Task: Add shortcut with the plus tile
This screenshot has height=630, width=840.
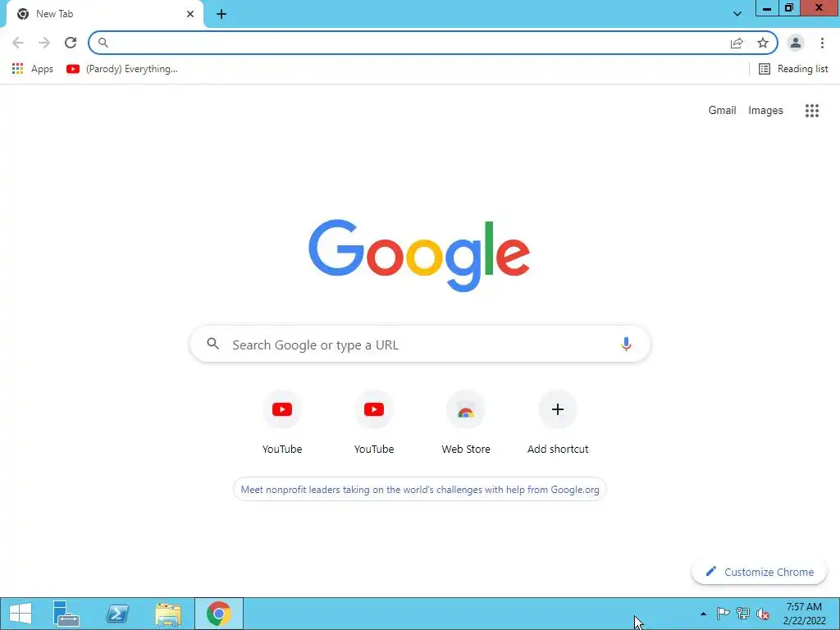Action: click(558, 423)
